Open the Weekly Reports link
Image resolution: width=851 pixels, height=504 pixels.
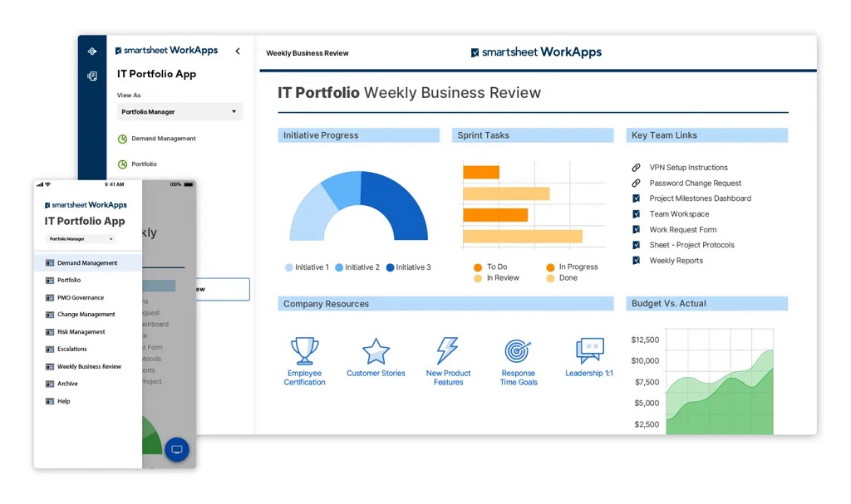coord(676,261)
